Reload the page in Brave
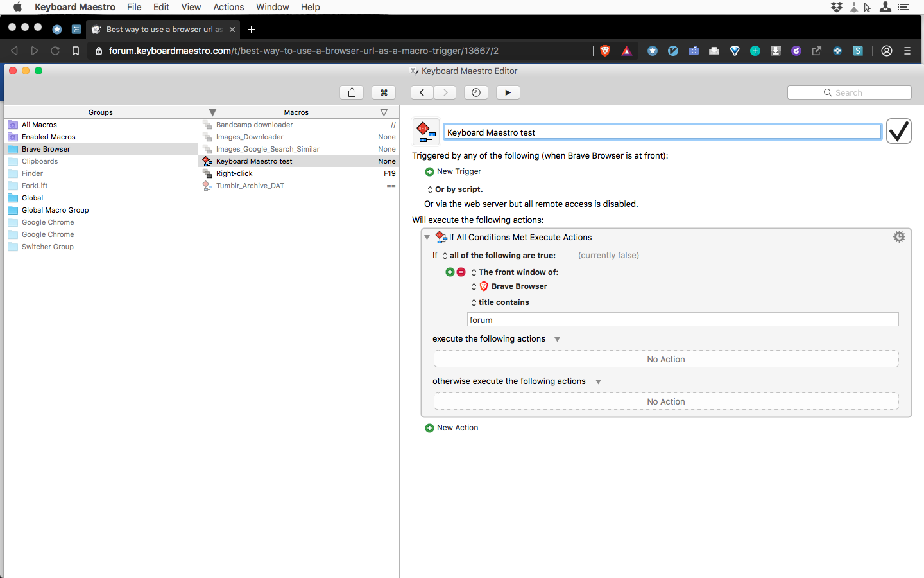The image size is (924, 578). (x=55, y=51)
